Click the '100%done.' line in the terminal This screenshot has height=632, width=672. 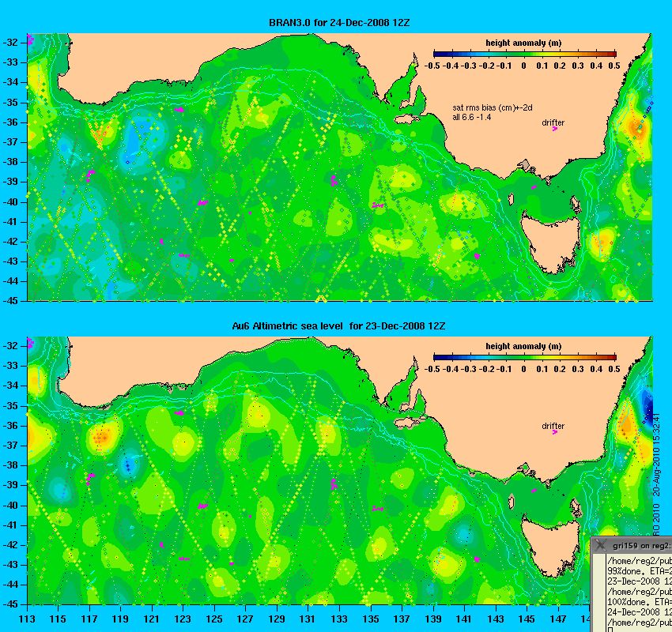639,602
